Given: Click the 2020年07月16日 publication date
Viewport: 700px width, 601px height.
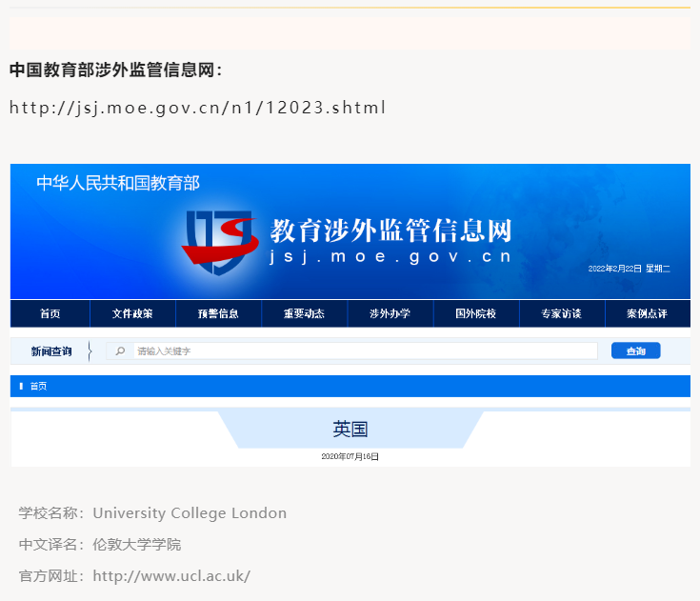Looking at the screenshot, I should (x=350, y=456).
